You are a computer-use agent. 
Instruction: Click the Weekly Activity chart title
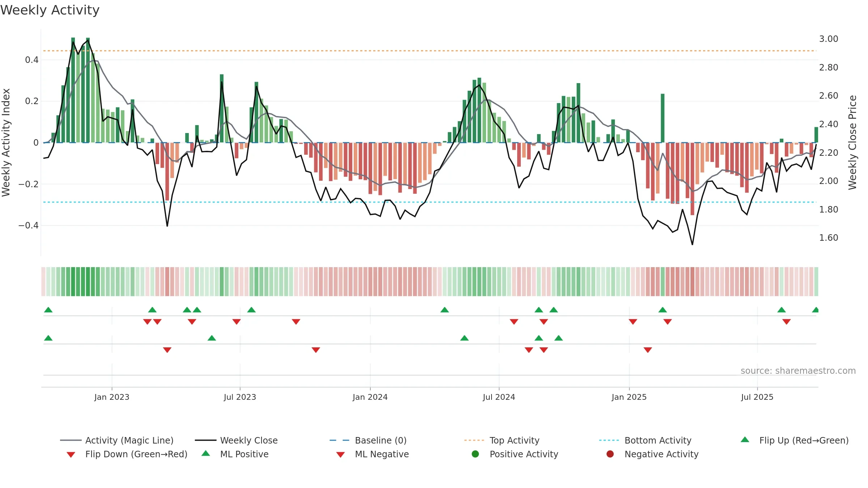[50, 10]
